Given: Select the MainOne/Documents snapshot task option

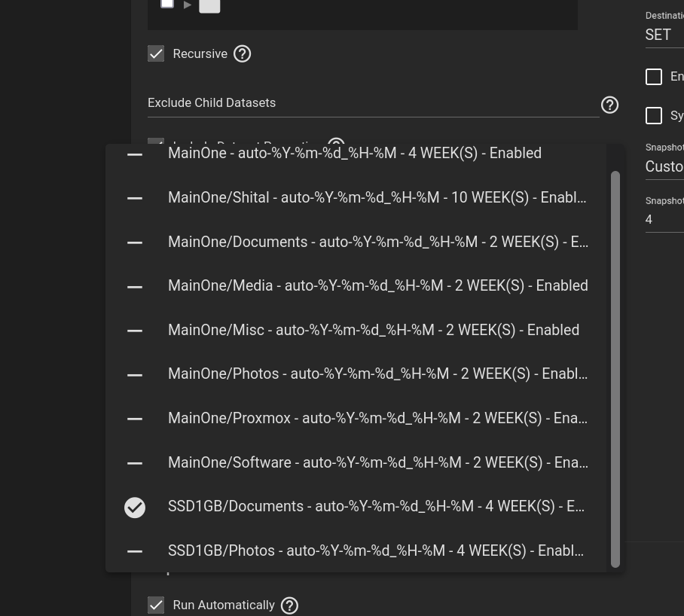Looking at the screenshot, I should pos(377,242).
